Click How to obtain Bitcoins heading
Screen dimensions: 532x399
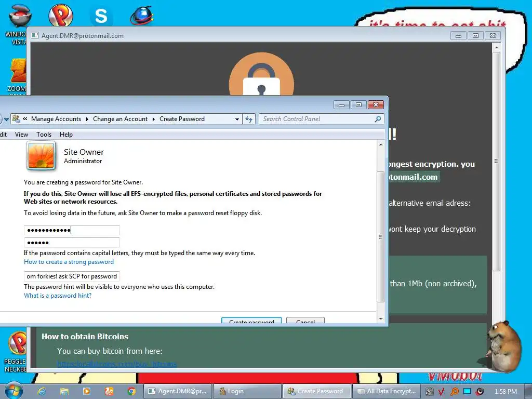(85, 337)
